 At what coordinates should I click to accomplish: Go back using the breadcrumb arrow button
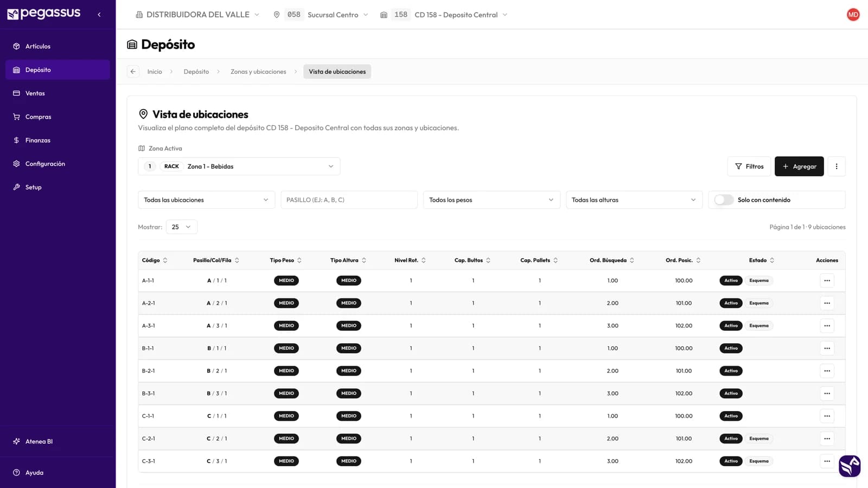click(x=133, y=72)
